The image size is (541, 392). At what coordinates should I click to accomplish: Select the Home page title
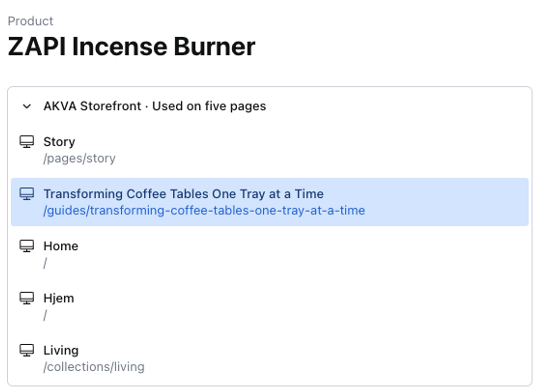[61, 246]
